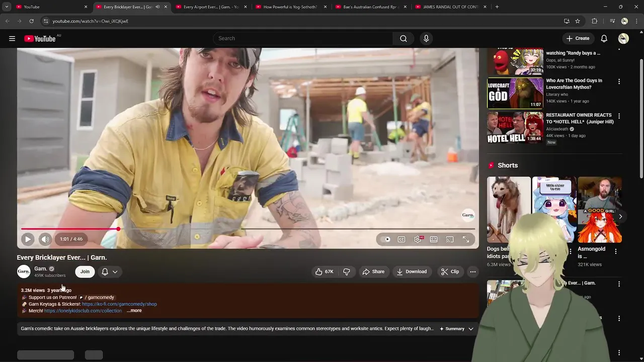Switch to theater mode
Image resolution: width=644 pixels, height=362 pixels.
[x=434, y=239]
